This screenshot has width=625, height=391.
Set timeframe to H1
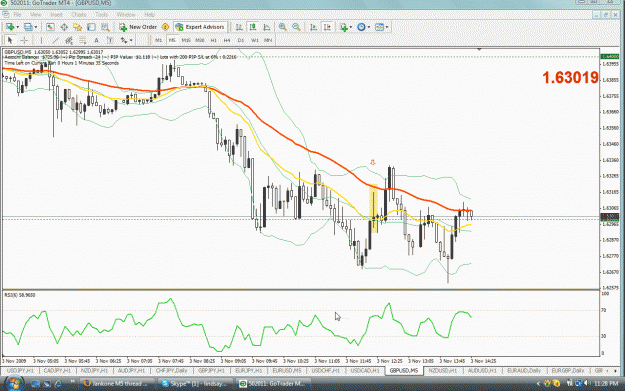pyautogui.click(x=213, y=40)
